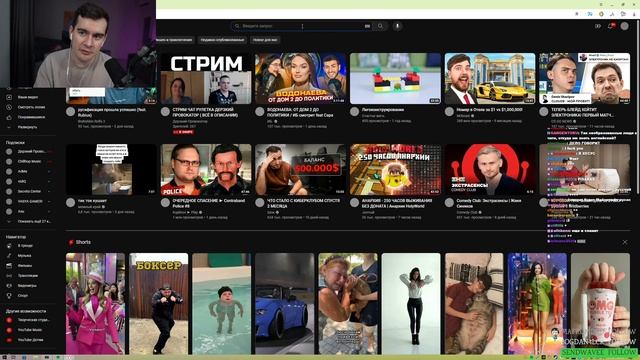Open title ВОДОНАЕВА: ОТ ДОМ 2 ДО ПОЛИТИКИ
Viewport: 640px width, 360px height.
(x=300, y=112)
